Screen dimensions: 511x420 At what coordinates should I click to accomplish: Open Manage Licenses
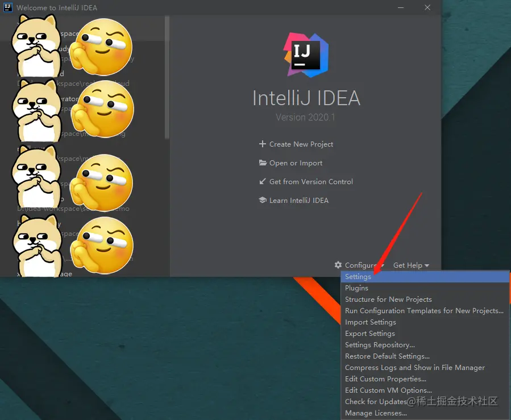(x=425, y=413)
